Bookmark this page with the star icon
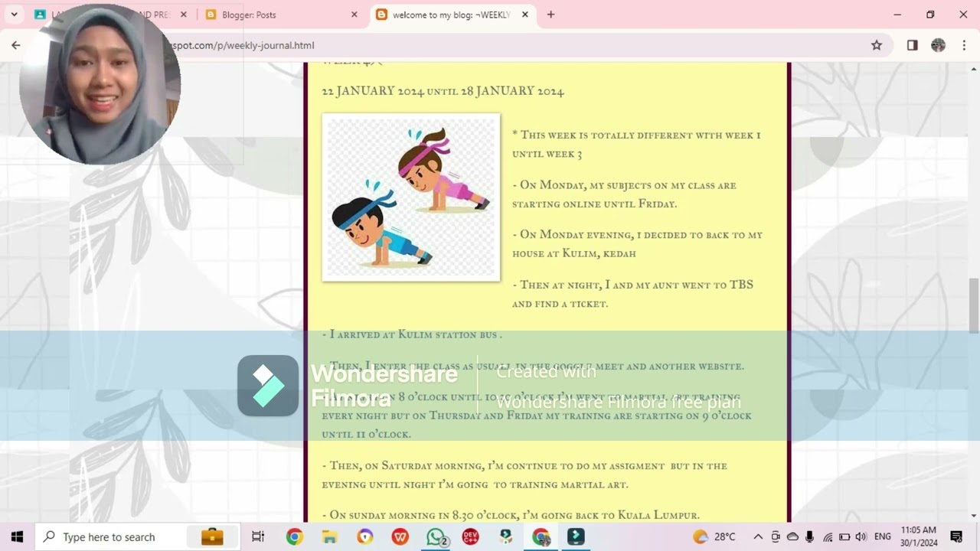Screen dimensions: 980x551 pos(877,45)
